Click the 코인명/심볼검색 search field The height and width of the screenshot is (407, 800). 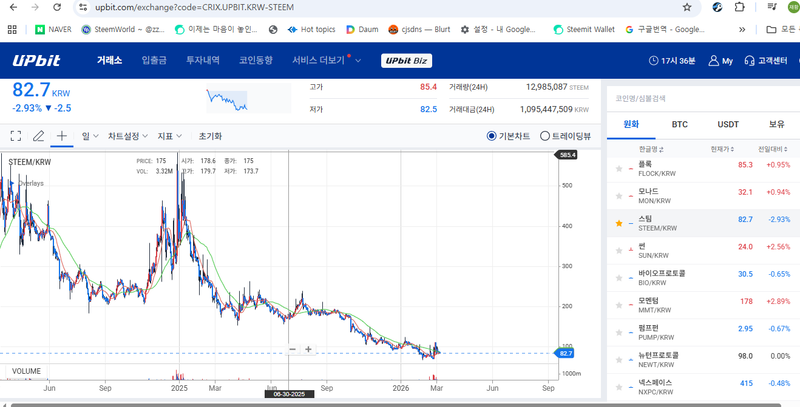pos(700,99)
